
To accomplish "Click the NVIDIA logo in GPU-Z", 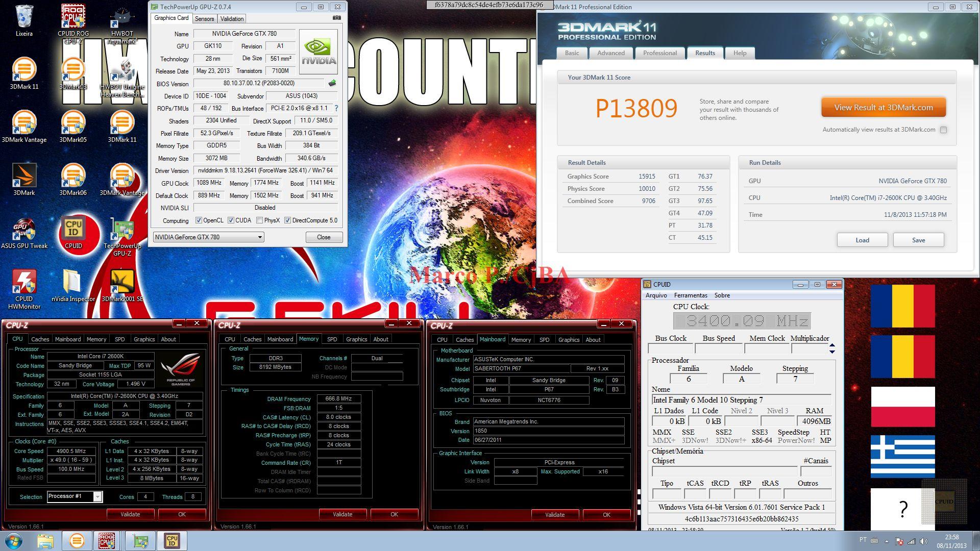I will (318, 52).
